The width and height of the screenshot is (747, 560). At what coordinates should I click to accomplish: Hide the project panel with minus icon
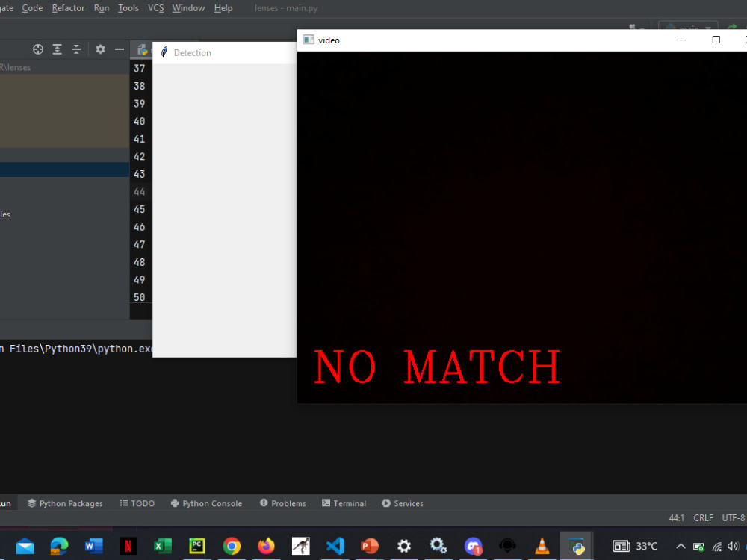coord(119,49)
